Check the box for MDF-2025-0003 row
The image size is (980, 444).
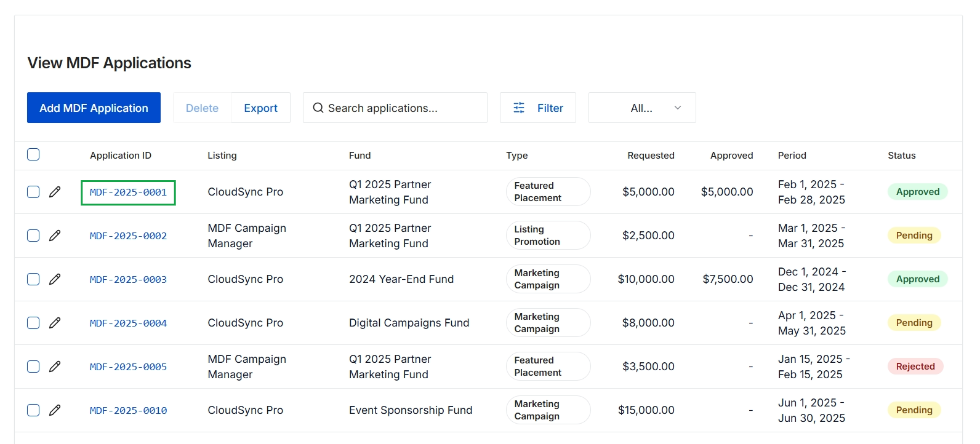coord(33,279)
